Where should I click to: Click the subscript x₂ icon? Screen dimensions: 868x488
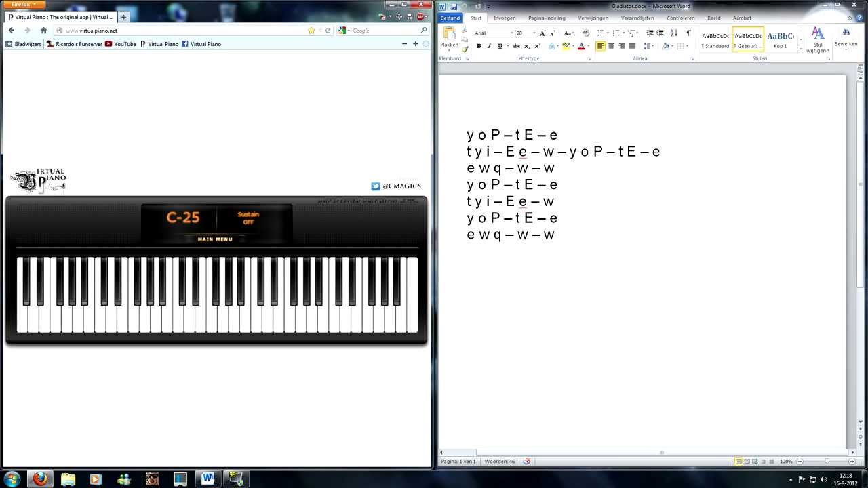(527, 46)
